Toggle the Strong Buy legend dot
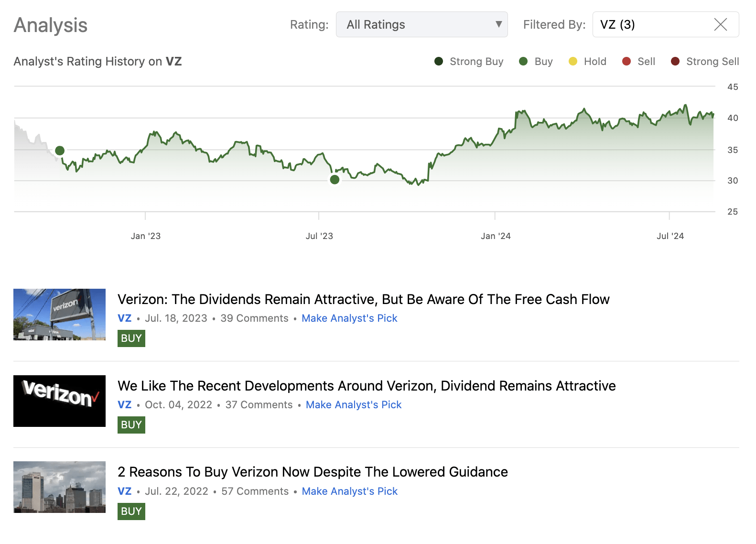Screen dimensions: 756x544 [x=439, y=61]
